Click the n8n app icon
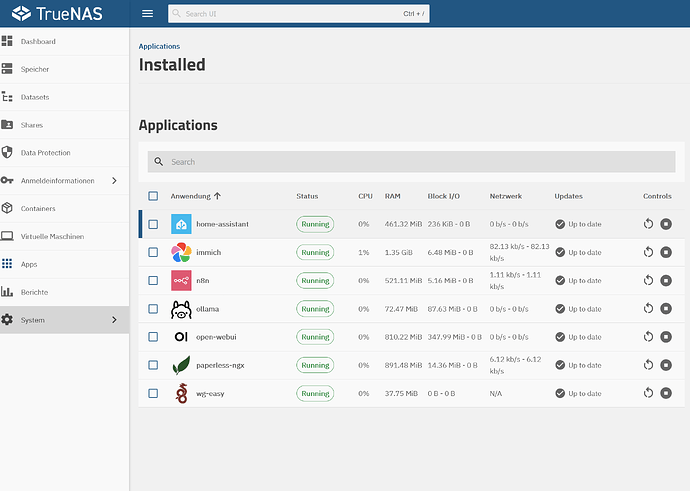Screen dimensions: 690x491 point(181,280)
